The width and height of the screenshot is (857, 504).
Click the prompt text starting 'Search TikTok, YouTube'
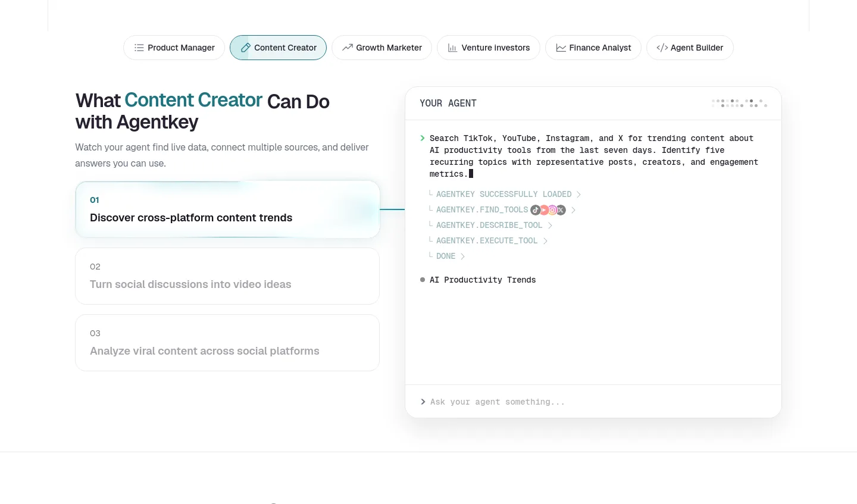coord(594,156)
